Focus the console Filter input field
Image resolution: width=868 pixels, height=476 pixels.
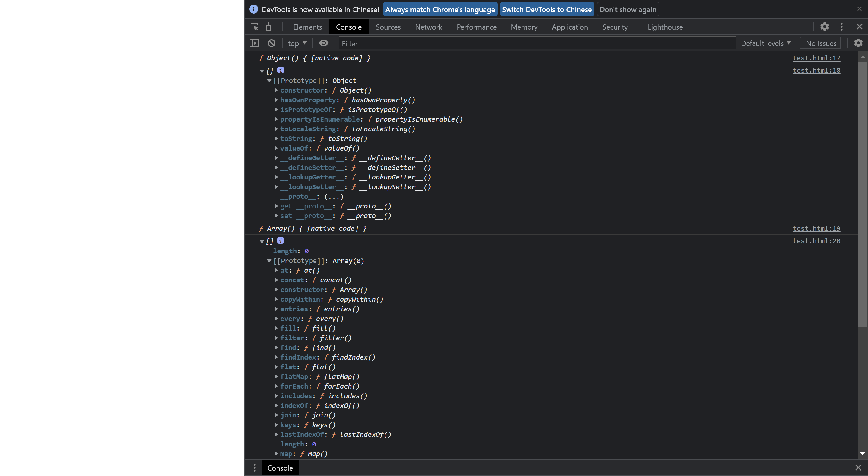[537, 43]
